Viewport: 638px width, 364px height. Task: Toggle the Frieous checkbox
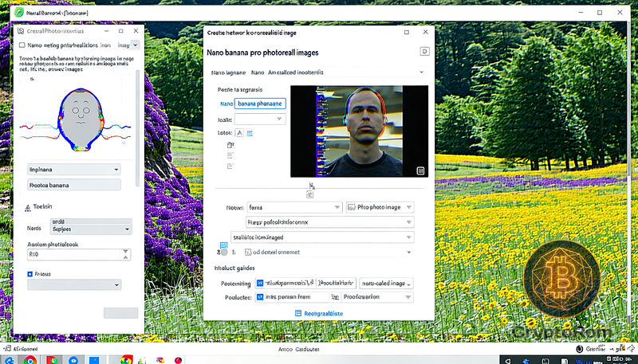30,273
